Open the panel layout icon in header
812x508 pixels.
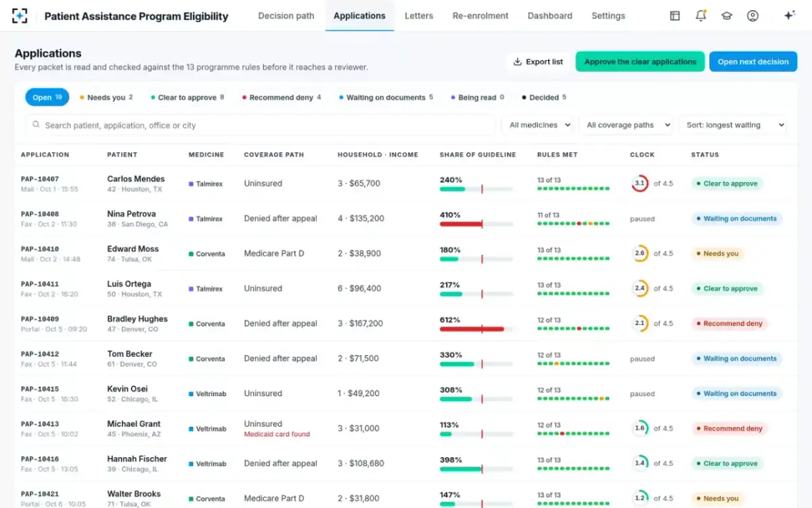pyautogui.click(x=675, y=16)
